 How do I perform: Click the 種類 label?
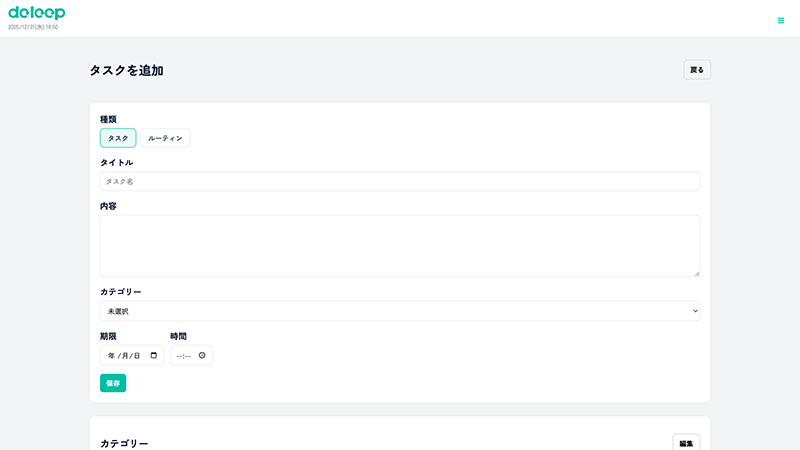[x=108, y=119]
